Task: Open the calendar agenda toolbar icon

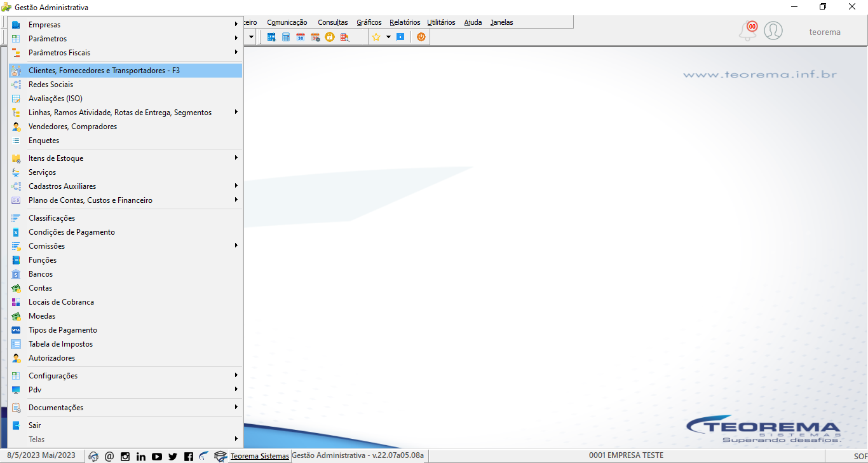Action: pyautogui.click(x=271, y=38)
